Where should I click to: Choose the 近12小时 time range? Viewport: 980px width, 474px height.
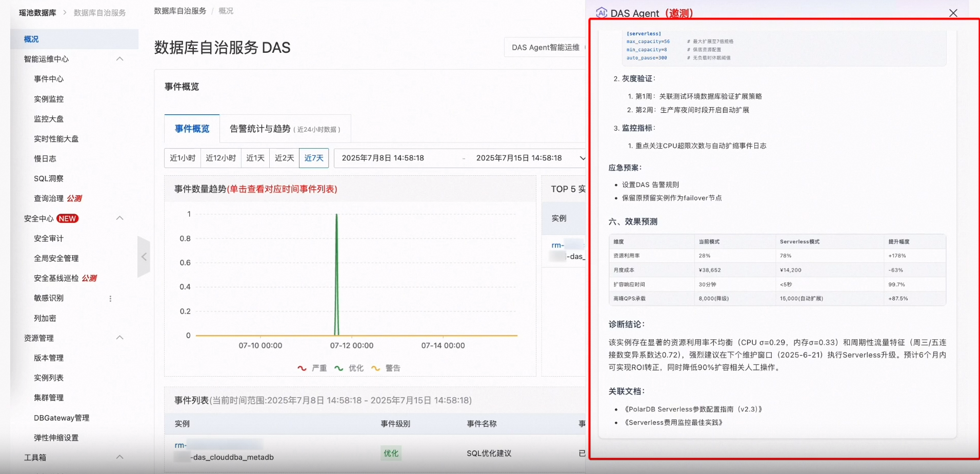[x=221, y=158]
